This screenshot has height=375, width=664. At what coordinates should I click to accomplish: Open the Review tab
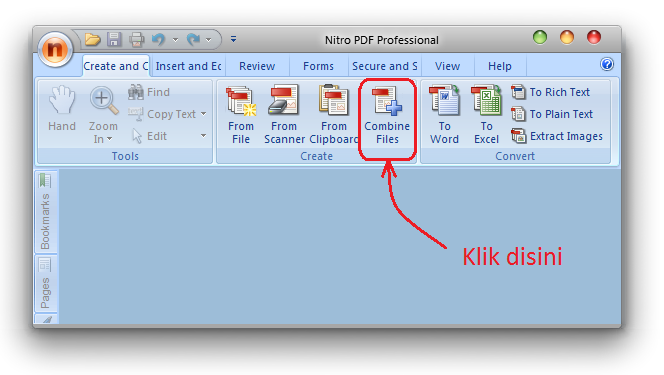257,66
